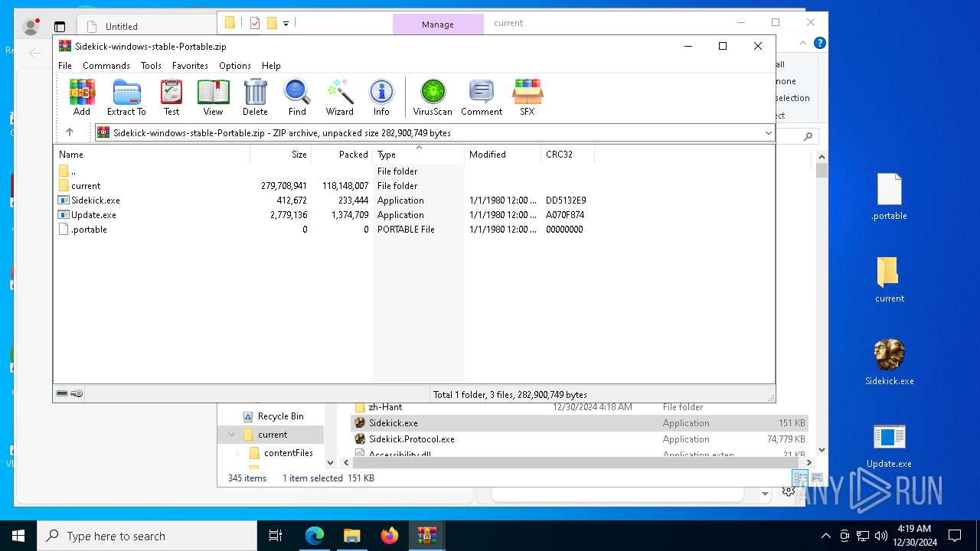Expand the contentFiles tree node
This screenshot has width=980, height=551.
coord(238,453)
